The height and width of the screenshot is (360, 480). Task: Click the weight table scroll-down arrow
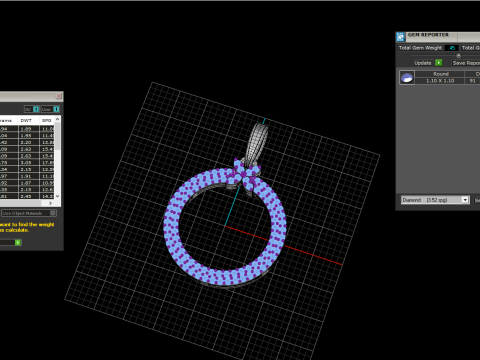click(58, 196)
